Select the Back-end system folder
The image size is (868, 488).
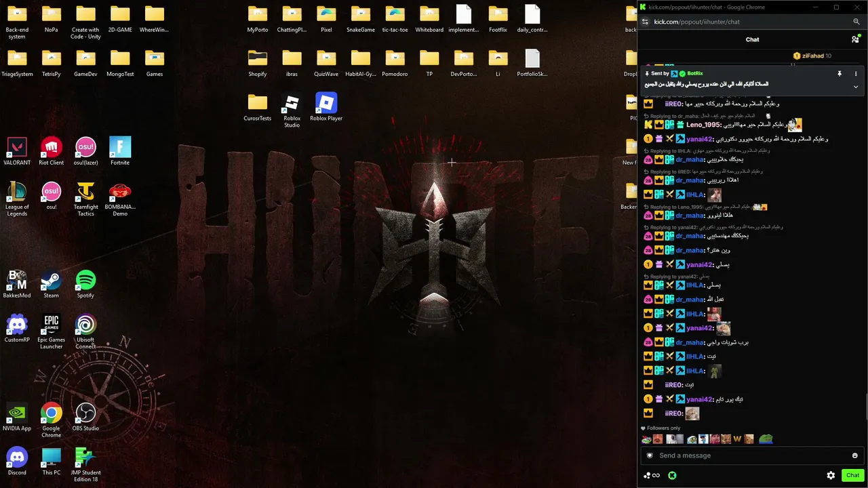tap(17, 22)
